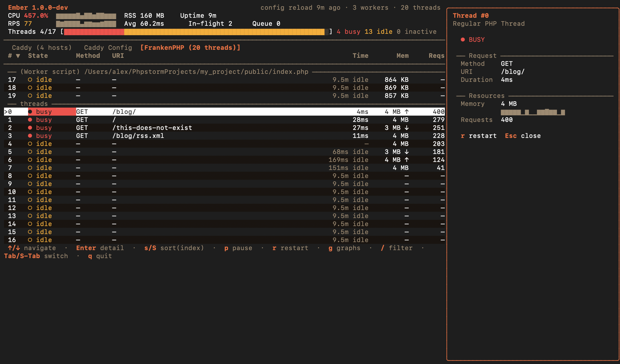The image size is (620, 364).
Task: Switch to the Caddy (4 hosts) tab
Action: 42,48
